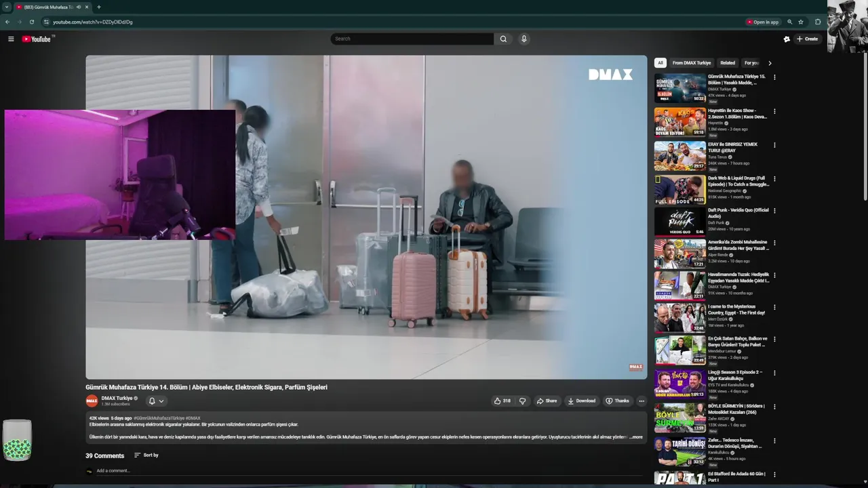The image size is (868, 488).
Task: Open the Daft Punk - Veridis Quo title
Action: [738, 213]
